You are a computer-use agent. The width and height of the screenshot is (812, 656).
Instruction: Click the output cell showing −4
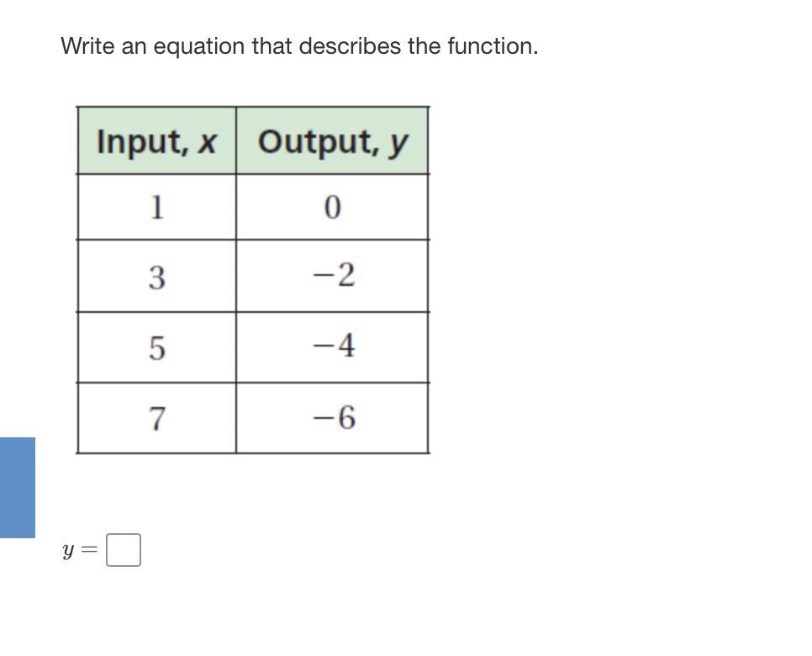(333, 346)
